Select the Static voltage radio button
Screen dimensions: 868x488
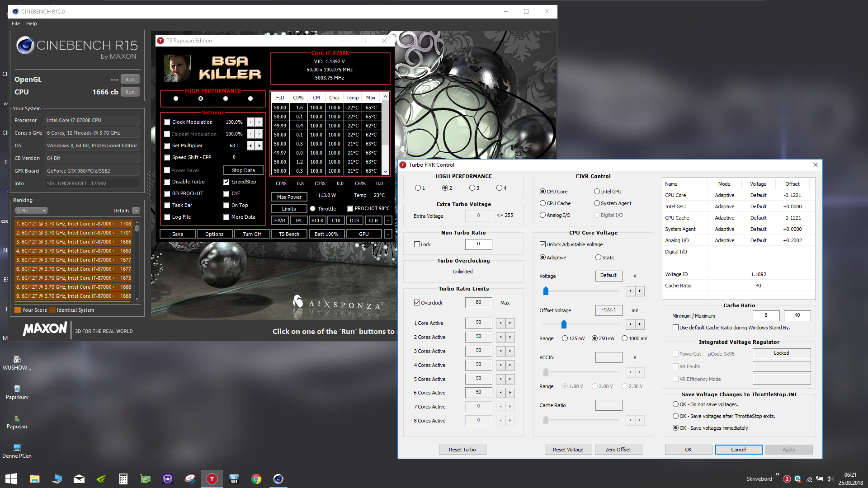tap(598, 258)
